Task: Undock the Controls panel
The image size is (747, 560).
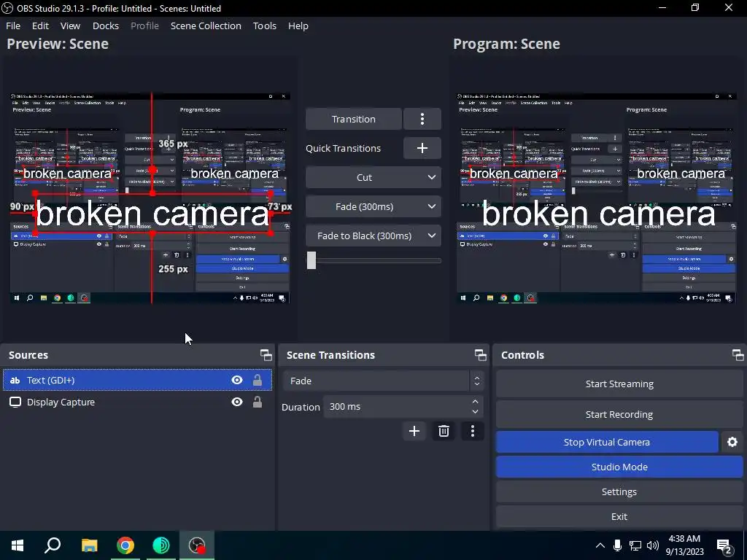Action: click(x=738, y=355)
